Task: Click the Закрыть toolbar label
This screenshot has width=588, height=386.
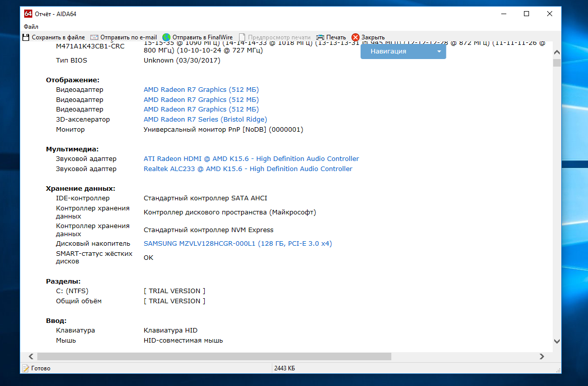Action: coord(373,37)
